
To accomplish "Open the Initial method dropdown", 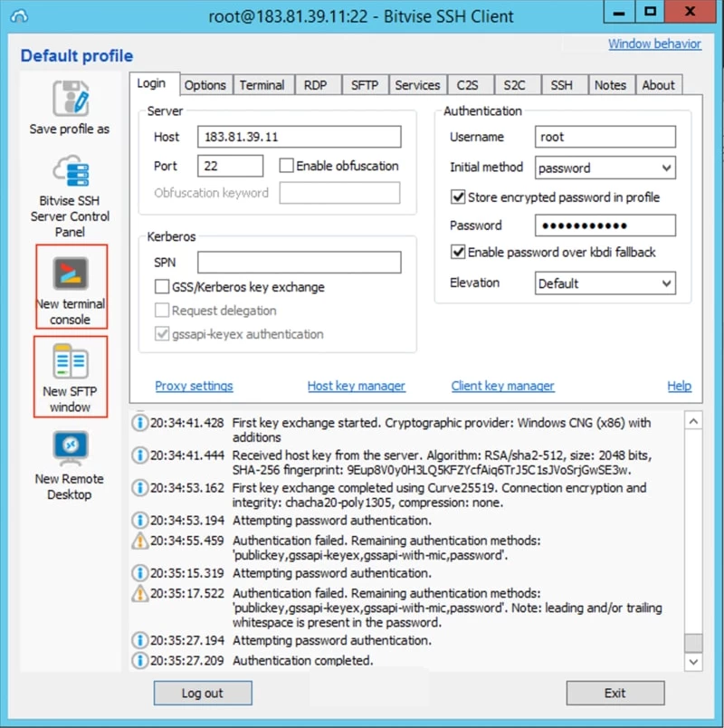I will point(605,168).
